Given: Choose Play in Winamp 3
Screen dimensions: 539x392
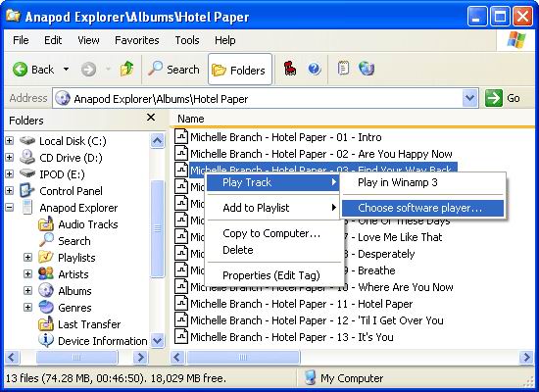Looking at the screenshot, I should [x=422, y=182].
